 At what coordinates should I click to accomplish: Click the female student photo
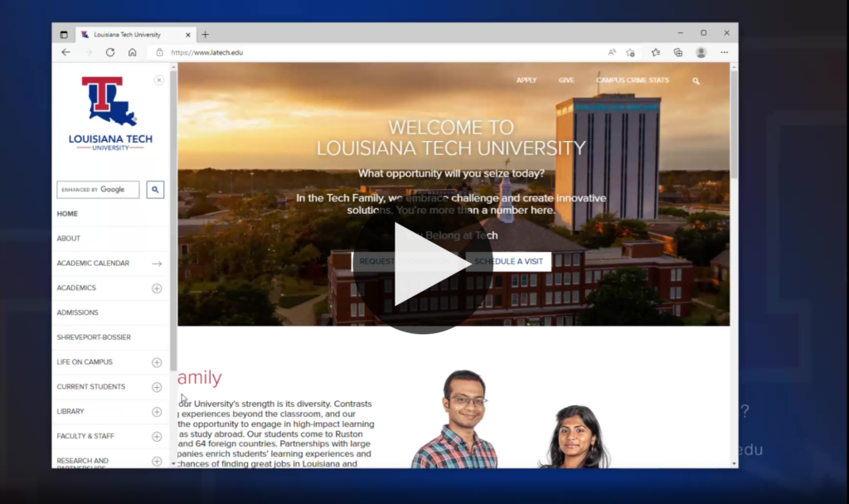(x=574, y=436)
